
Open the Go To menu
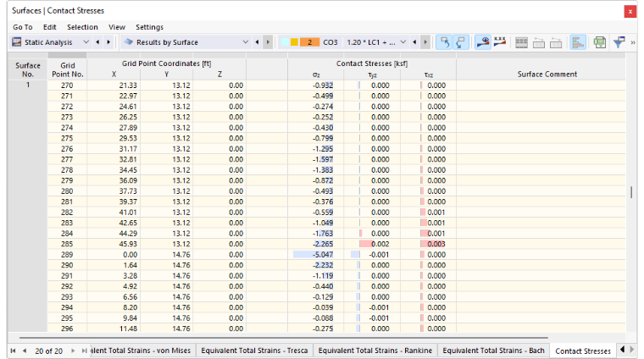(23, 27)
